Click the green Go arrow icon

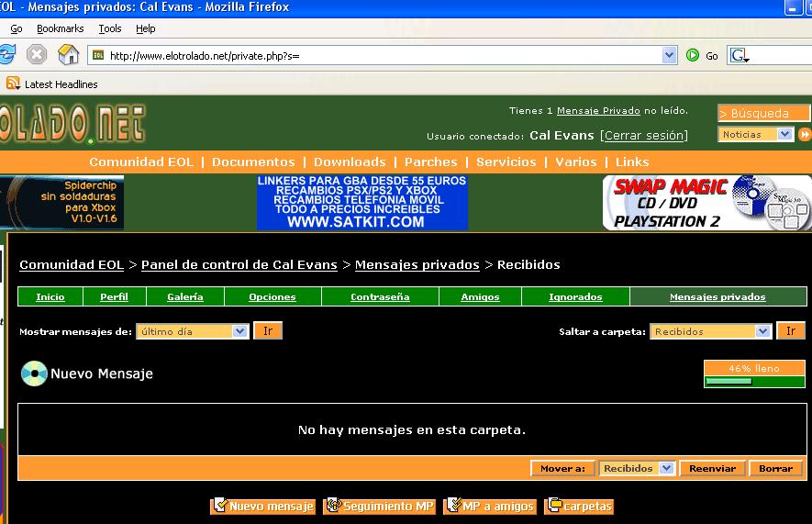coord(693,55)
